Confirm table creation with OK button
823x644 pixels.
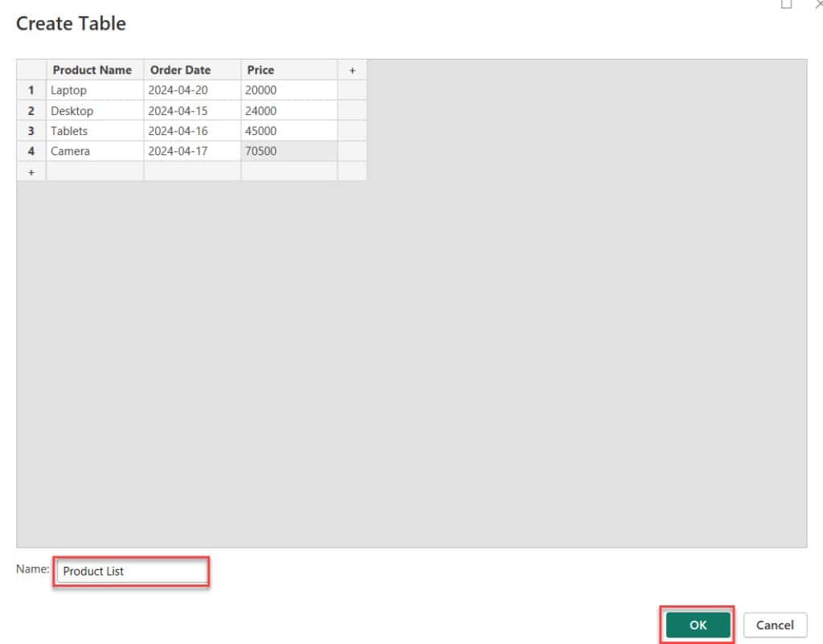[698, 625]
